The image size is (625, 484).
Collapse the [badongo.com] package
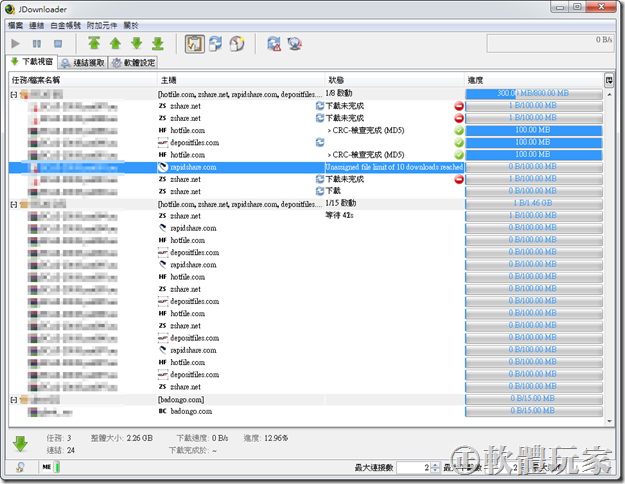(x=14, y=400)
